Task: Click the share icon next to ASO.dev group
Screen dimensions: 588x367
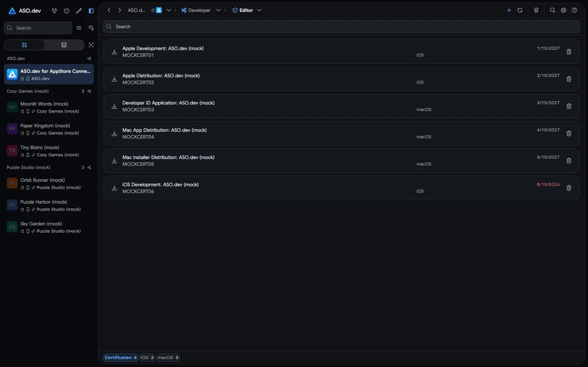Action: 89,58
